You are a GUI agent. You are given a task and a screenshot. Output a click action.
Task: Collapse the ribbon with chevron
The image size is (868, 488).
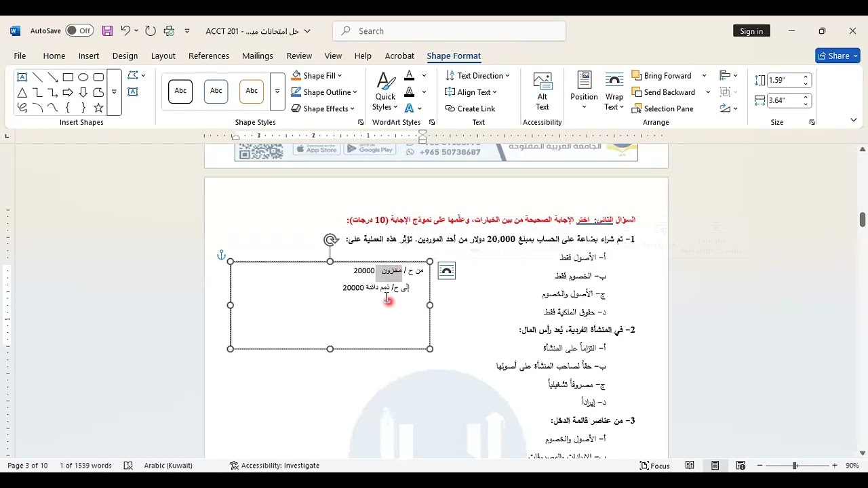pyautogui.click(x=854, y=120)
